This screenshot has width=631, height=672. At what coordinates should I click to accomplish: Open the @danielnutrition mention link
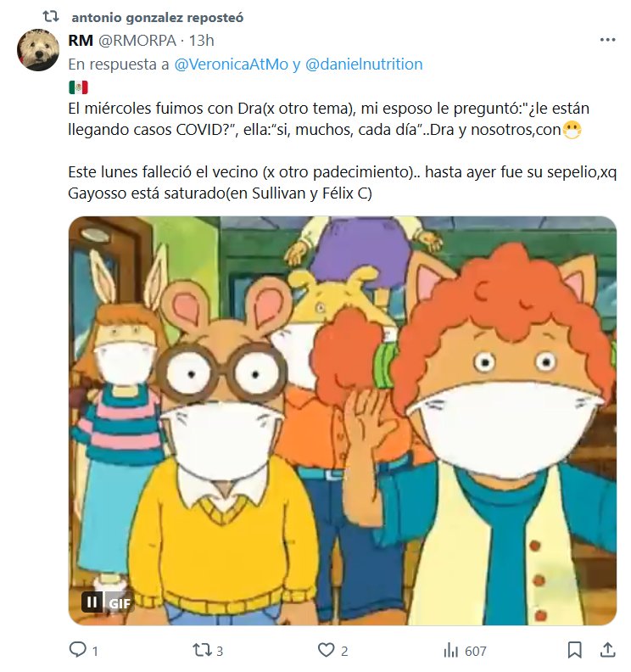point(364,64)
